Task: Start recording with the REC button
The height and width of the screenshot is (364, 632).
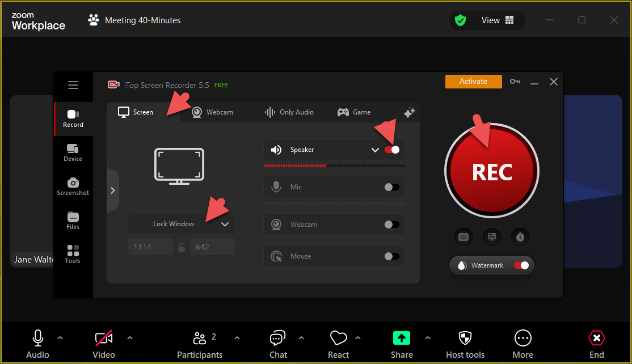Action: coord(491,168)
